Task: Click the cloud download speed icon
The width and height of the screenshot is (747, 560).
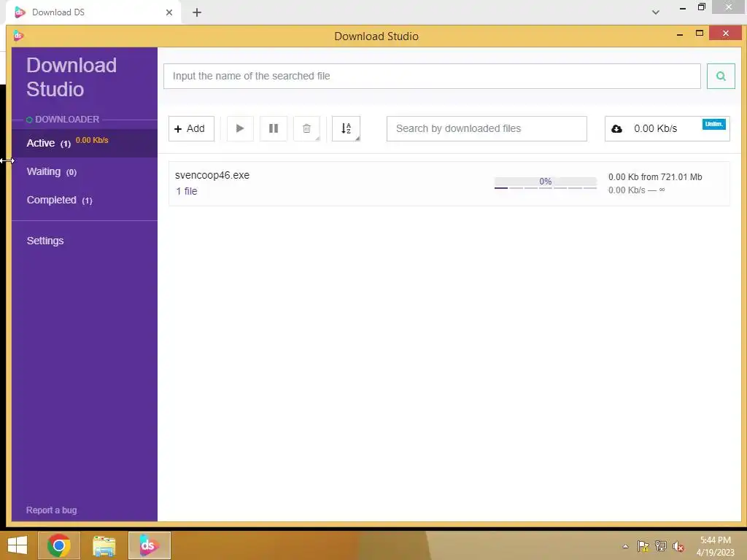Action: (616, 128)
